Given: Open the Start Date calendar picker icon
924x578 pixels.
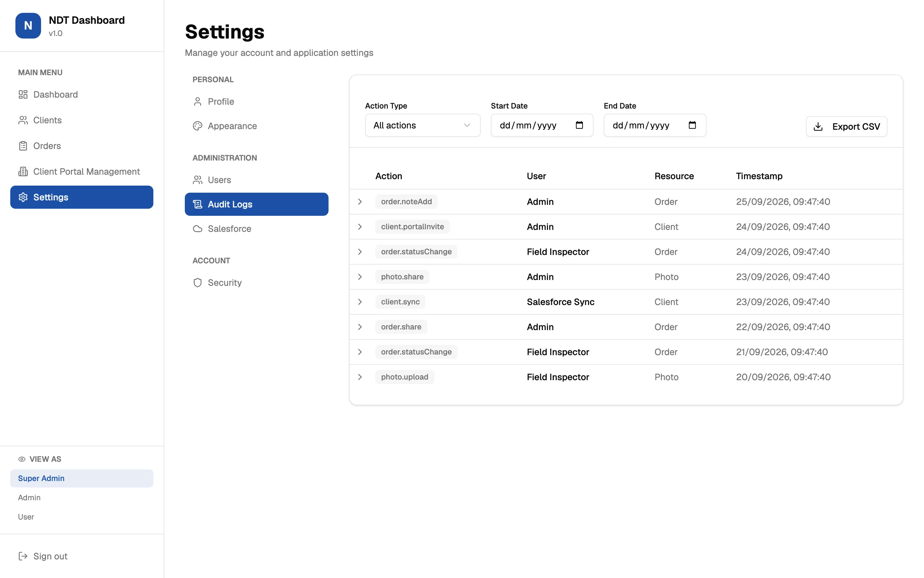Looking at the screenshot, I should (x=579, y=125).
